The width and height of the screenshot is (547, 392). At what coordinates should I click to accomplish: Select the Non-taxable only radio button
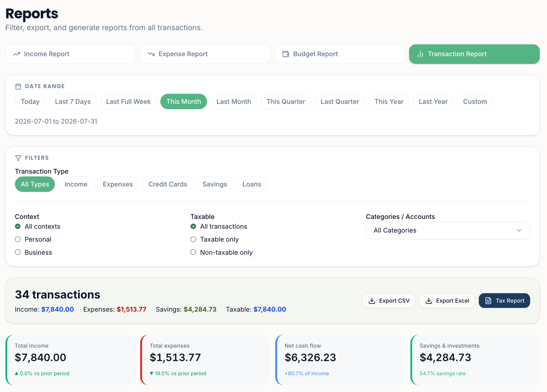193,252
